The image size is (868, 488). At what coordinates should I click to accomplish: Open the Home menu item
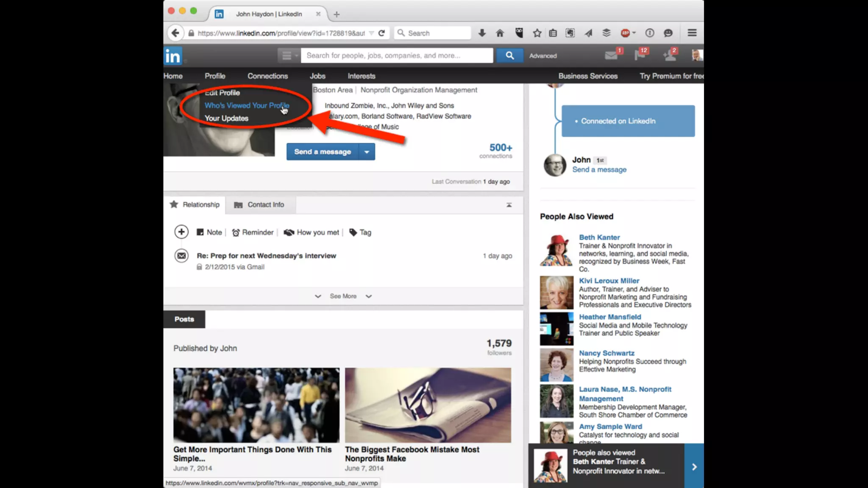pyautogui.click(x=173, y=76)
